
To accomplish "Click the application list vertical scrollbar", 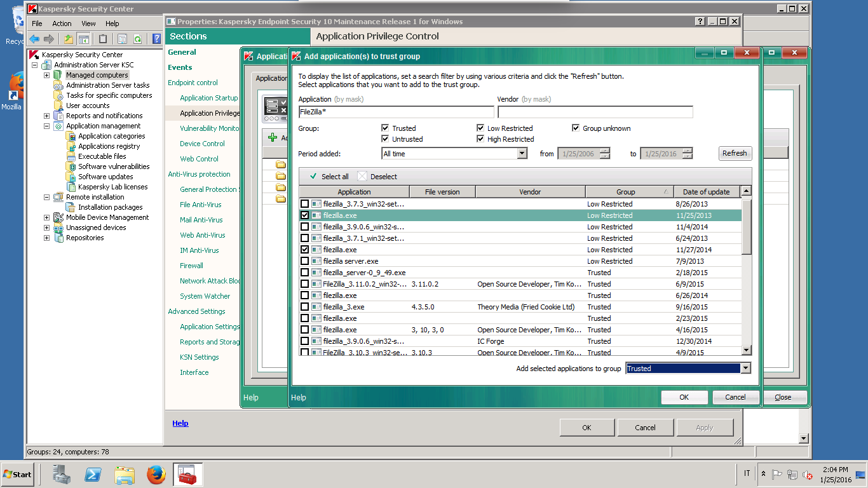I will (746, 271).
